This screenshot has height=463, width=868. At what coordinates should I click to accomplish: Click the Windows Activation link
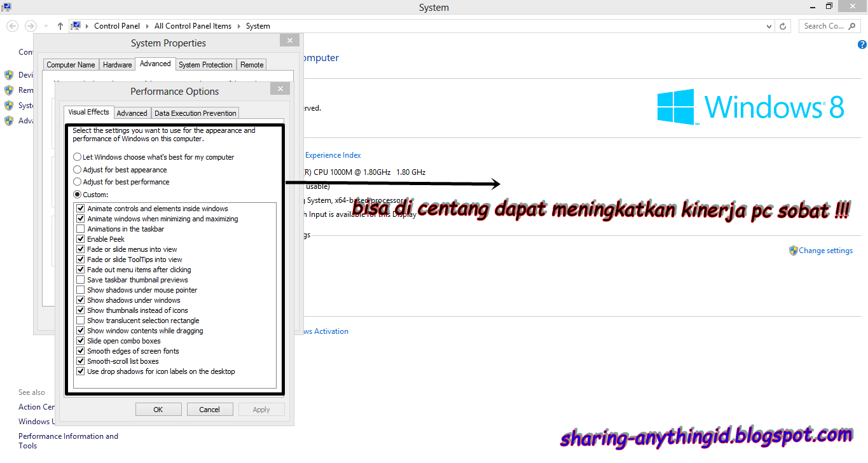coord(326,331)
